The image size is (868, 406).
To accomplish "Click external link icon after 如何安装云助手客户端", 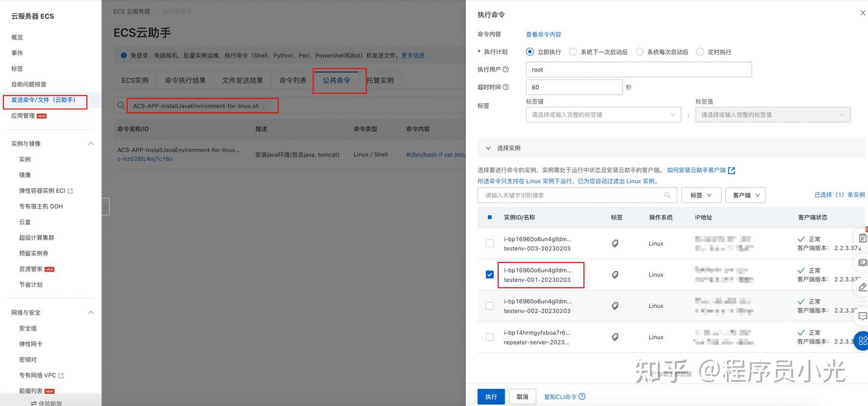I will pos(731,170).
